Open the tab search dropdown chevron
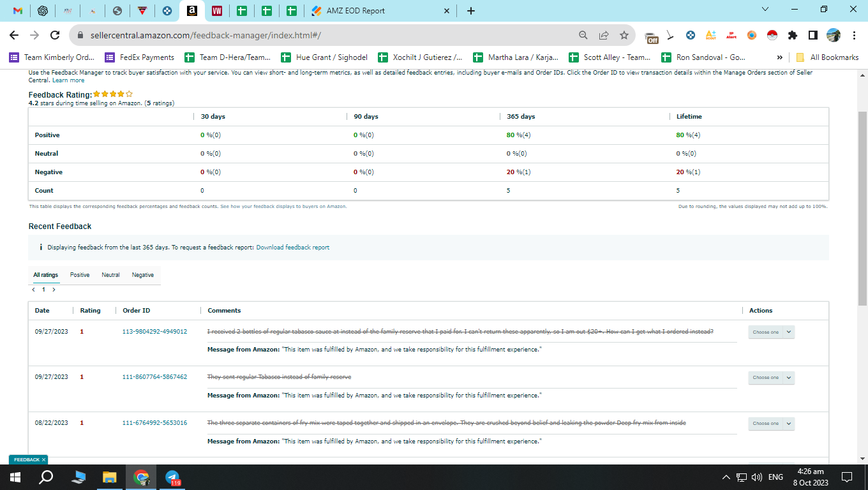The height and width of the screenshot is (490, 868). click(765, 10)
